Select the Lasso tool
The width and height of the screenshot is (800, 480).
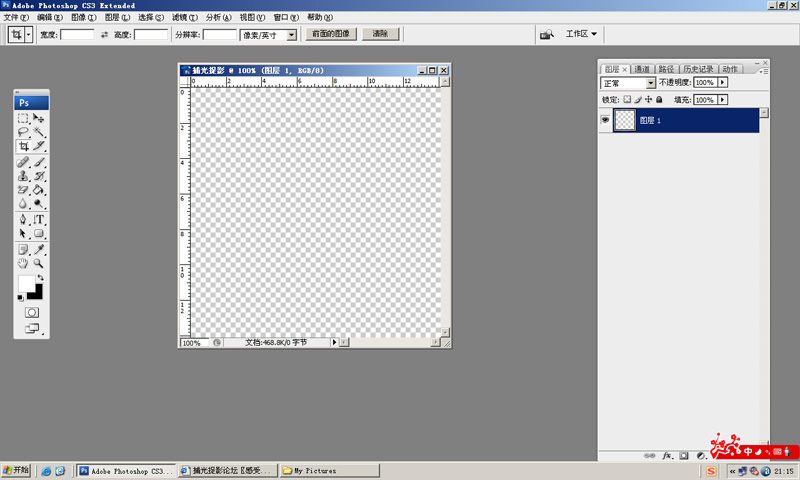23,132
